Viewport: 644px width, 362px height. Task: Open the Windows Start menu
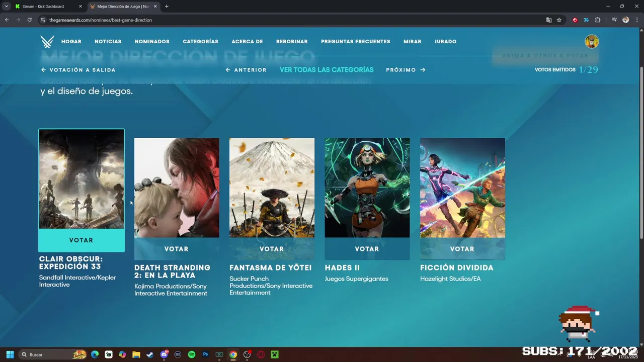click(10, 354)
